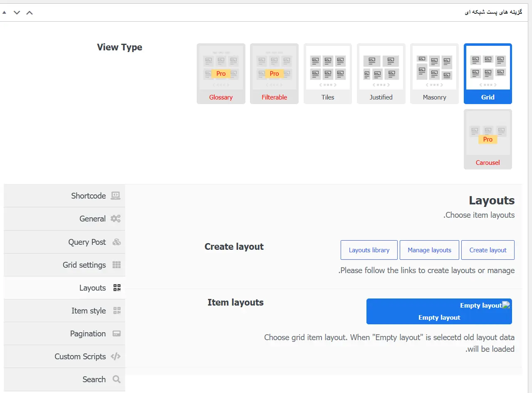Select the Tiles view type

tap(328, 74)
